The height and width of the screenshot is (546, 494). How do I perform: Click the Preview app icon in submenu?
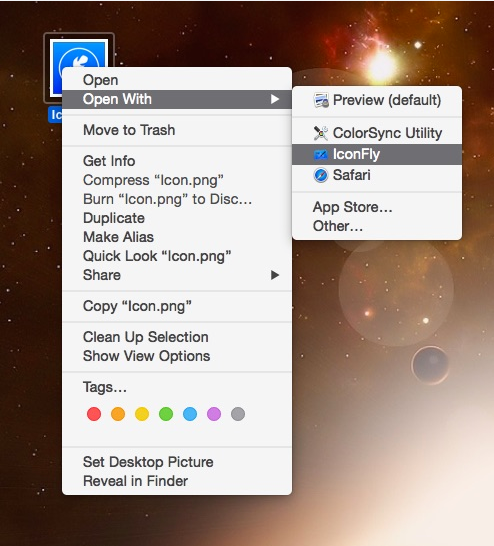coord(321,100)
